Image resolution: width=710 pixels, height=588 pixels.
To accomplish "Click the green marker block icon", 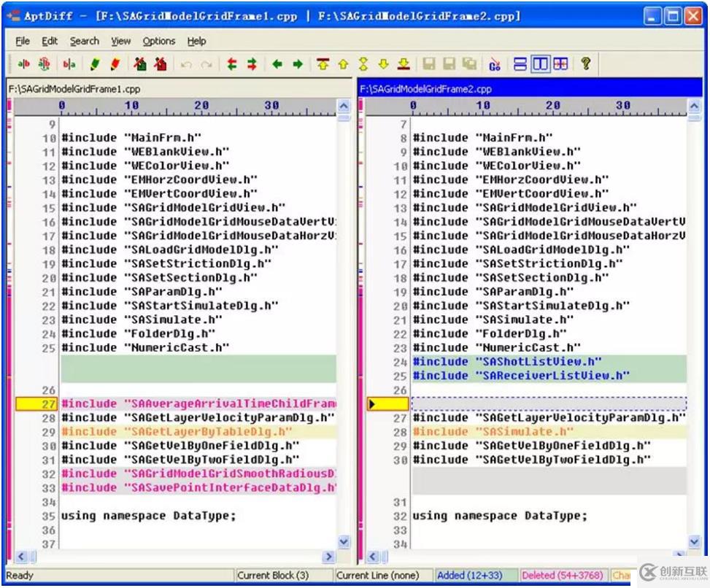I will (x=140, y=64).
